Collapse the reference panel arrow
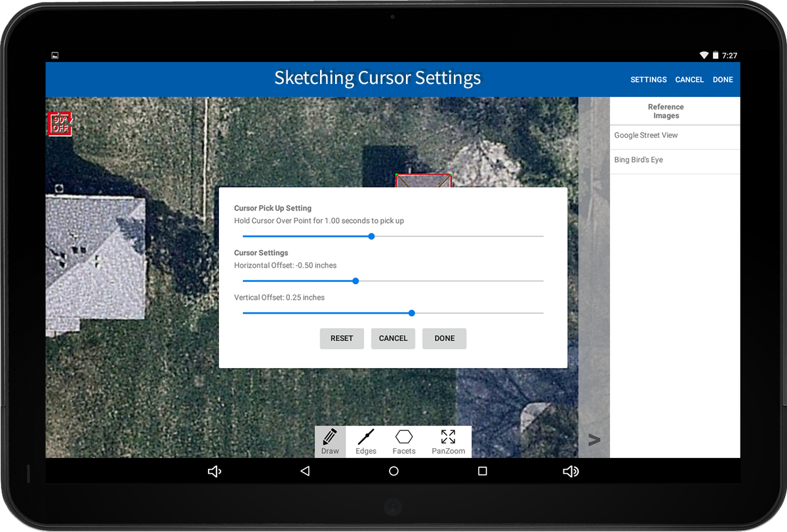The height and width of the screenshot is (532, 787). coord(594,440)
